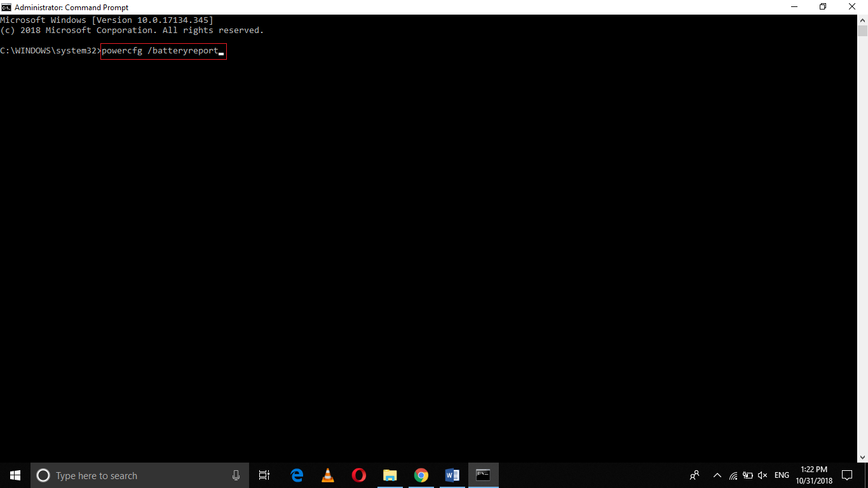Open the Action Center notifications
Image resolution: width=868 pixels, height=488 pixels.
(x=847, y=475)
